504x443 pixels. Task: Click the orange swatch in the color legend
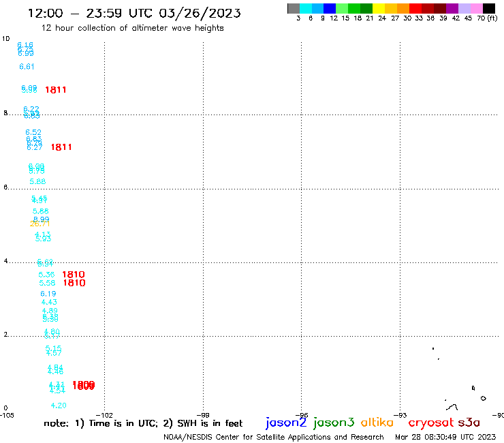(403, 8)
